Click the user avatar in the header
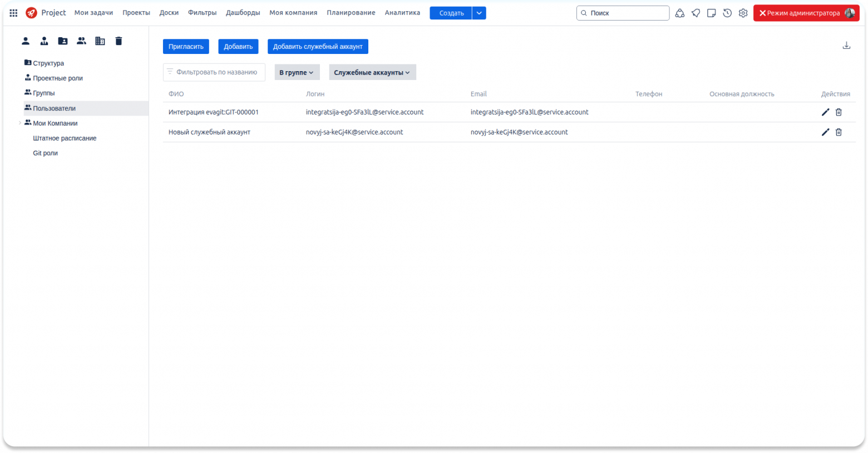The width and height of the screenshot is (868, 453). pos(850,13)
